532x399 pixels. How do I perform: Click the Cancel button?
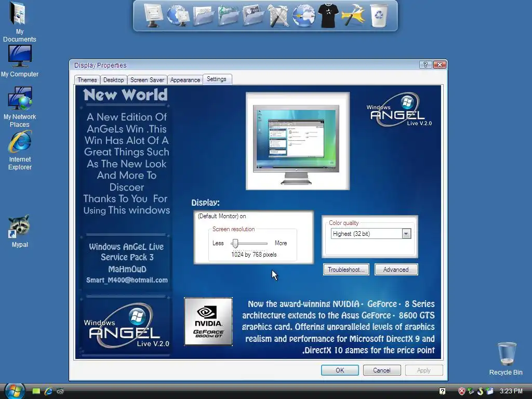382,370
